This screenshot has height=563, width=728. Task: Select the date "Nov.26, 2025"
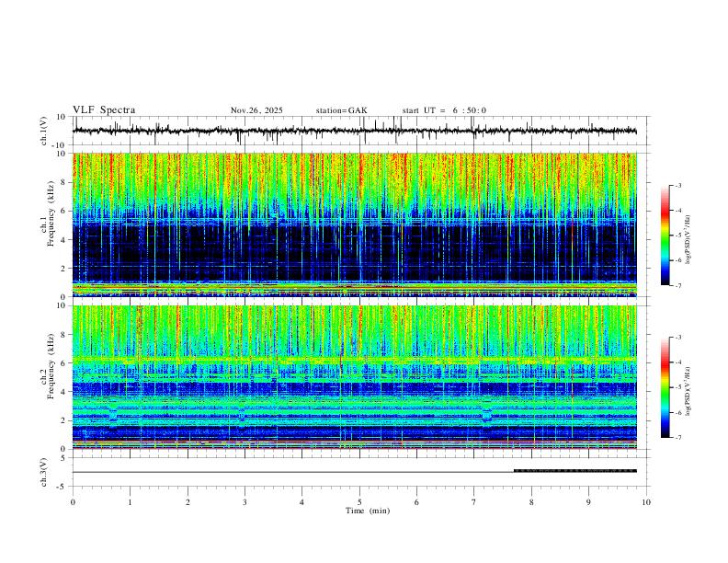(x=256, y=110)
